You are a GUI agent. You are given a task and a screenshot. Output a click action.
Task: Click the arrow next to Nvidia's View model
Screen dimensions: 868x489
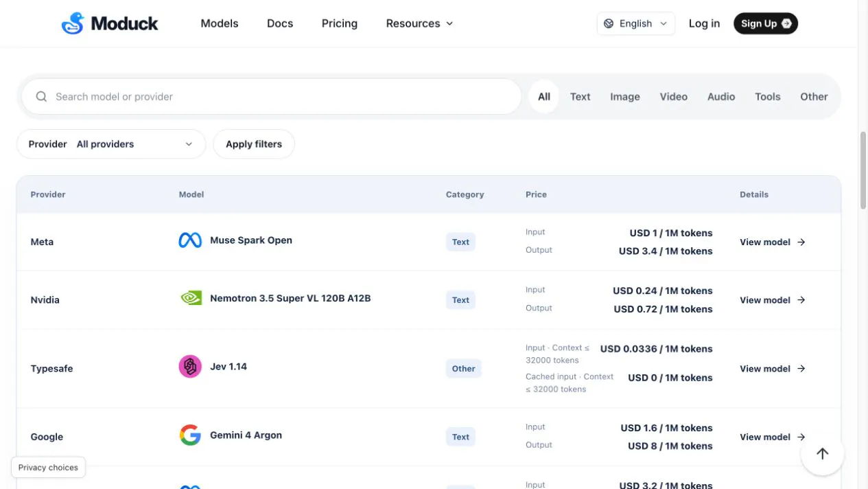(x=801, y=300)
